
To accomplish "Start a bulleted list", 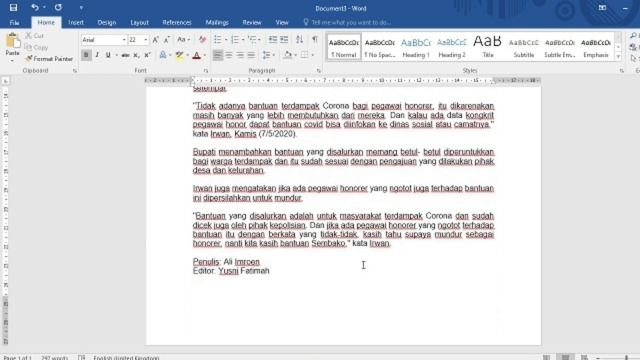I will 218,40.
